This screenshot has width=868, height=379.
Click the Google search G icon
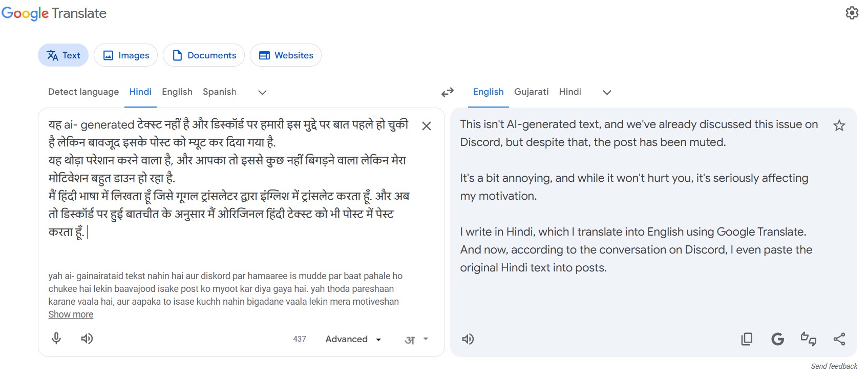pos(777,339)
